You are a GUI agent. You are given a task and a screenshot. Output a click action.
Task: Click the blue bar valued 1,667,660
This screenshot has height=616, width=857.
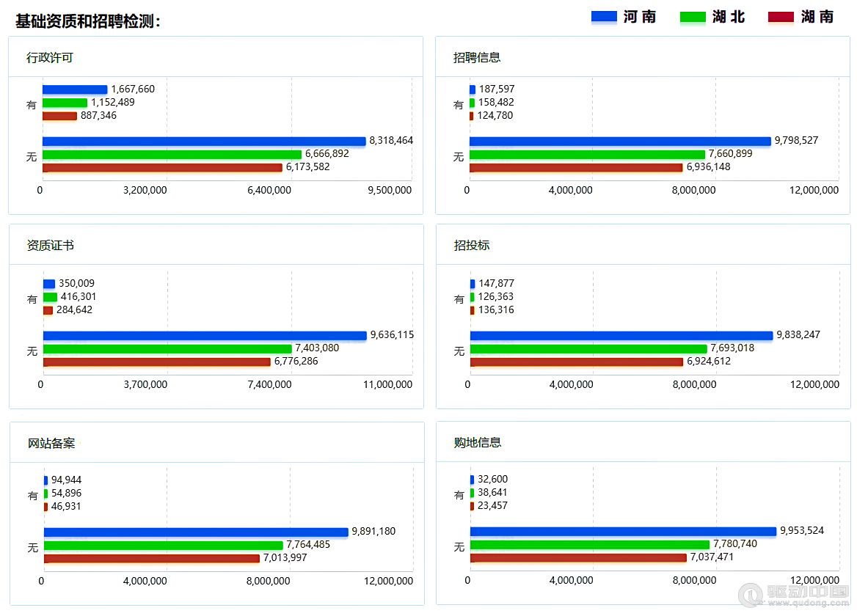75,89
